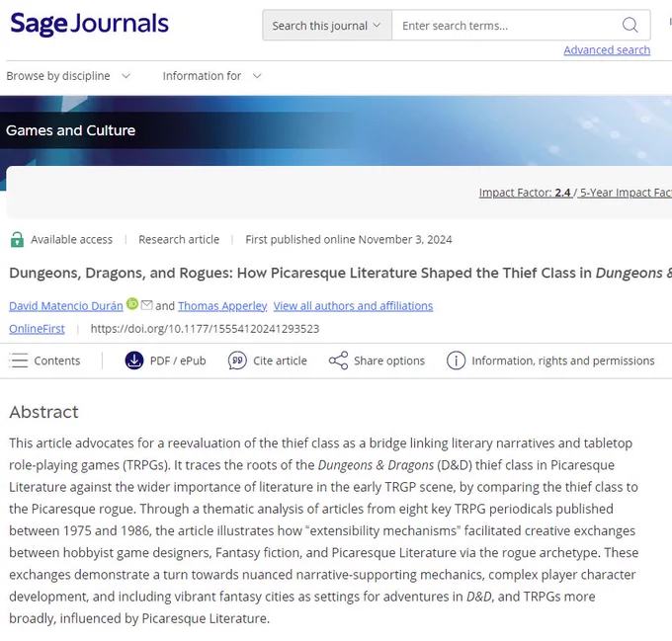Open the OnlineFirst link

point(37,329)
